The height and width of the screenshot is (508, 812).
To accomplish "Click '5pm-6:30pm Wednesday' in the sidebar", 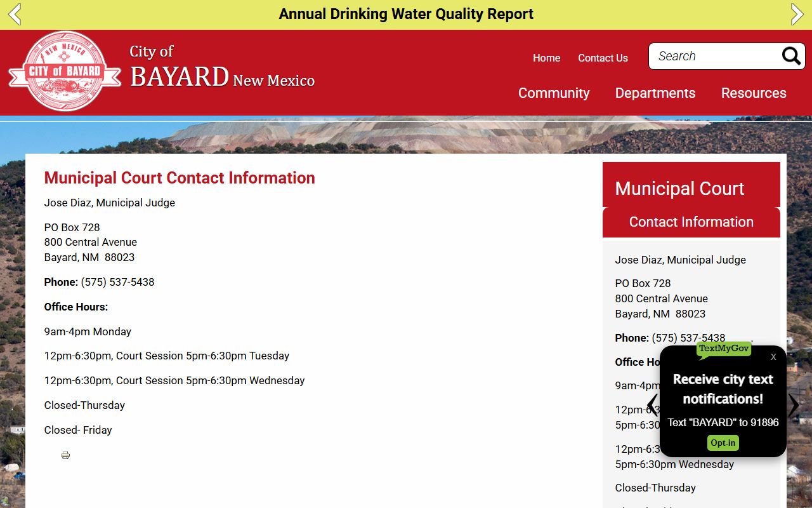I will [674, 464].
